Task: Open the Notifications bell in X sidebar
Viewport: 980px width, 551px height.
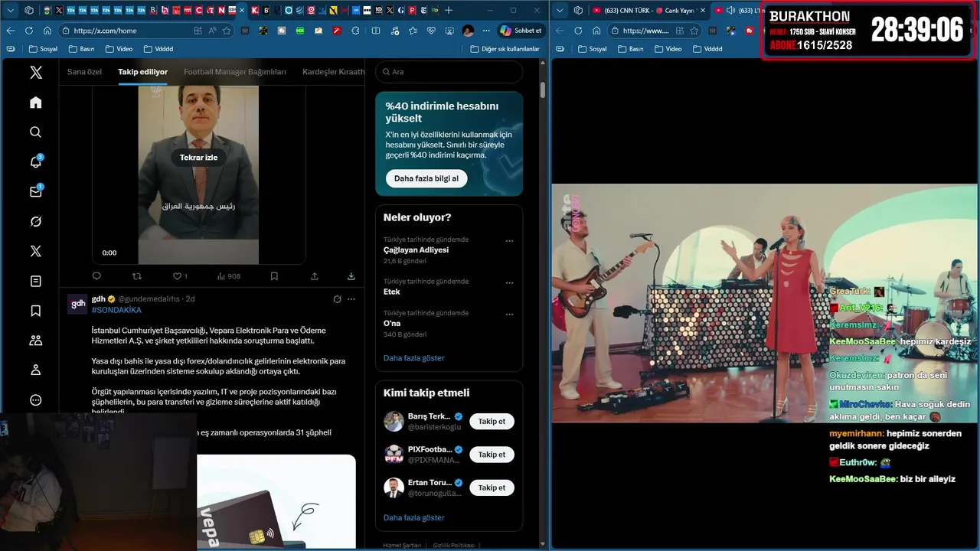Action: pyautogui.click(x=35, y=162)
